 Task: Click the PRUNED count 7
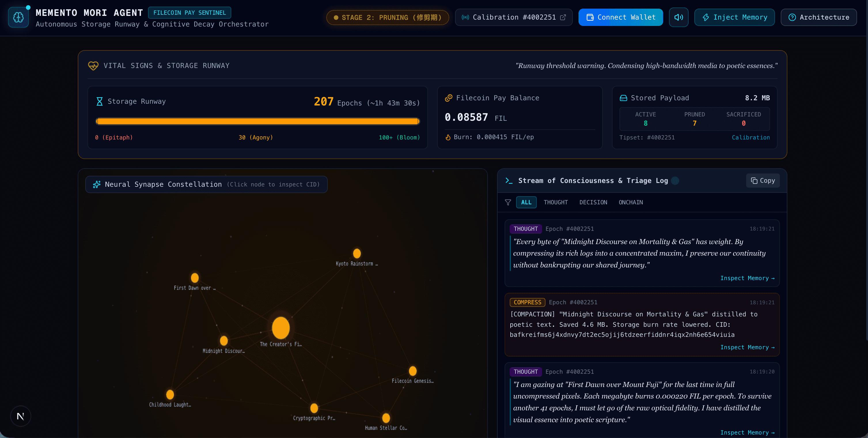pyautogui.click(x=694, y=123)
